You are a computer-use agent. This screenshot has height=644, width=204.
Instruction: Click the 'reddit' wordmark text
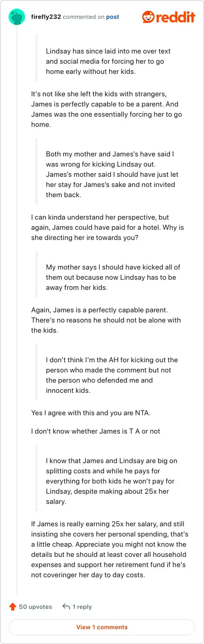point(176,17)
